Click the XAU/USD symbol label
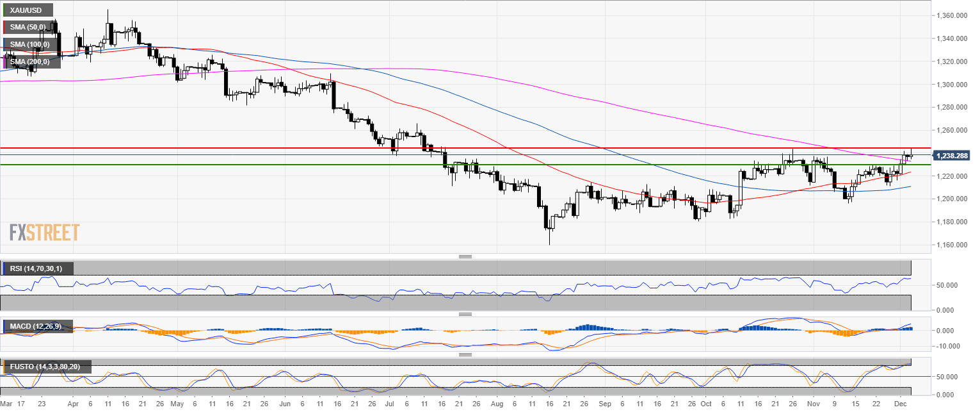 (27, 10)
